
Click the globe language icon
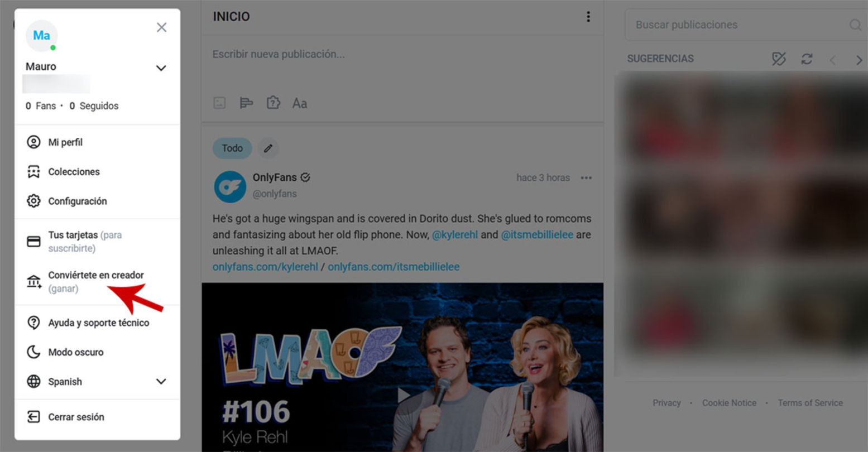pos(33,382)
